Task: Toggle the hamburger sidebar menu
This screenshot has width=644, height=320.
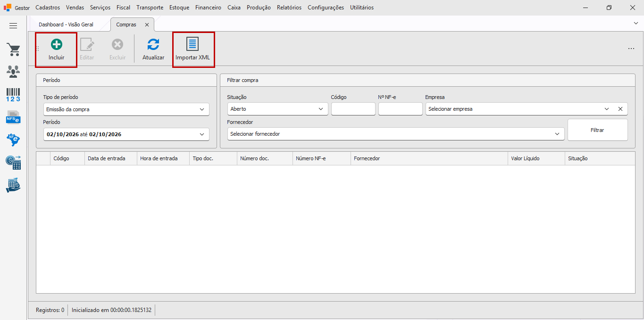Action: coord(13,26)
